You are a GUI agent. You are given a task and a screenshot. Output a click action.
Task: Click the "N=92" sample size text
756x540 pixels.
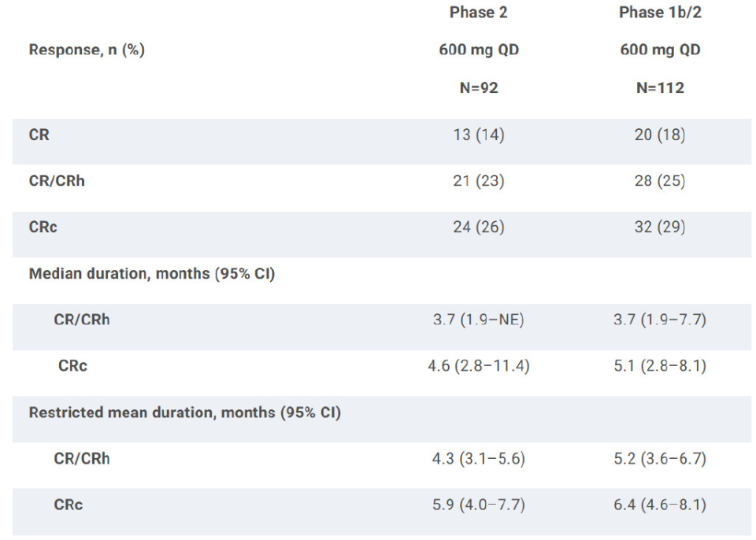pos(479,88)
